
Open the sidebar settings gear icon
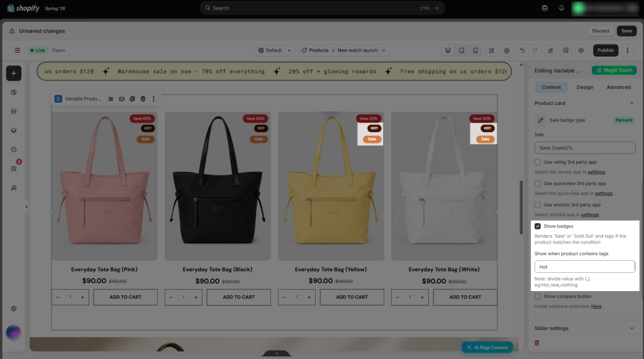[x=14, y=309]
